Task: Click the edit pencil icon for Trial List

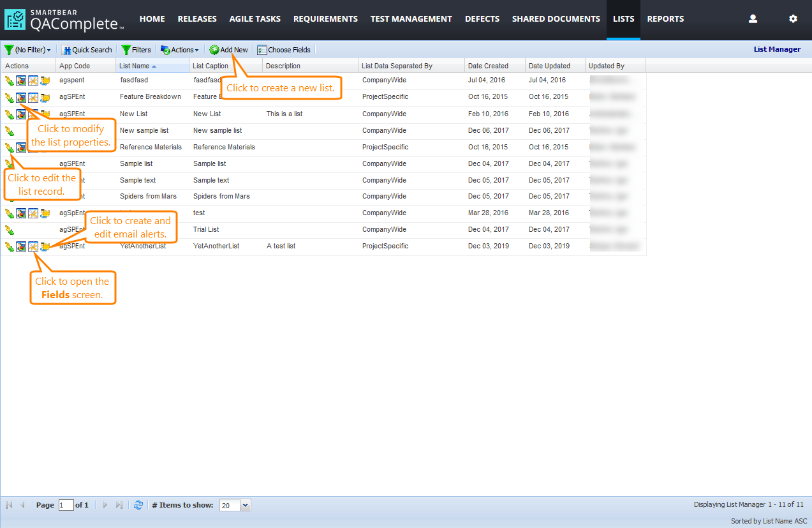Action: click(x=9, y=230)
